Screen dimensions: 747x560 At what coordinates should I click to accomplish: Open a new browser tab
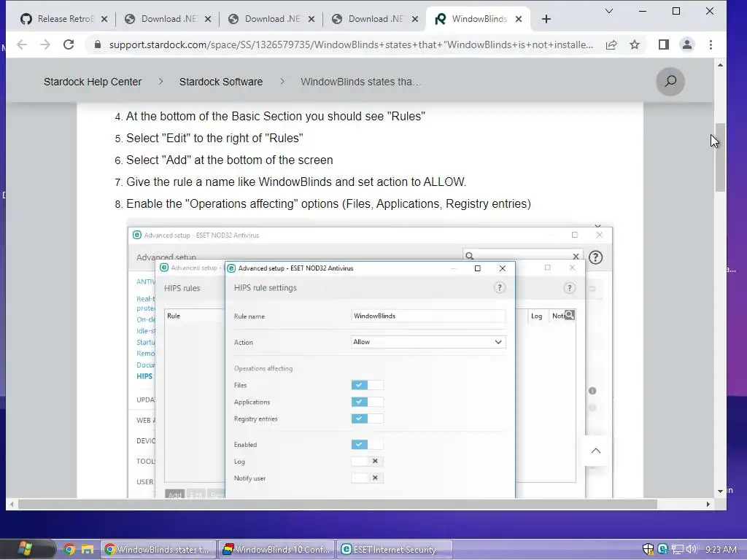tap(546, 19)
